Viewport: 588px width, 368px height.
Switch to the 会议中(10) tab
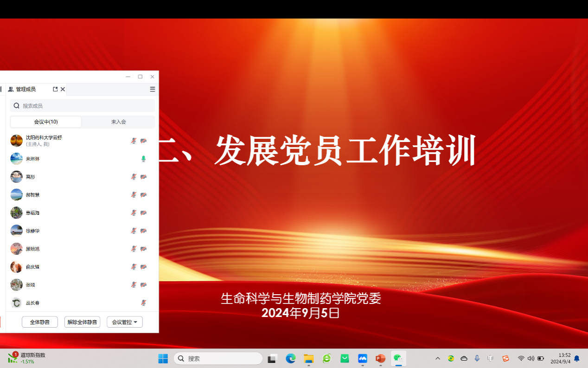[46, 122]
